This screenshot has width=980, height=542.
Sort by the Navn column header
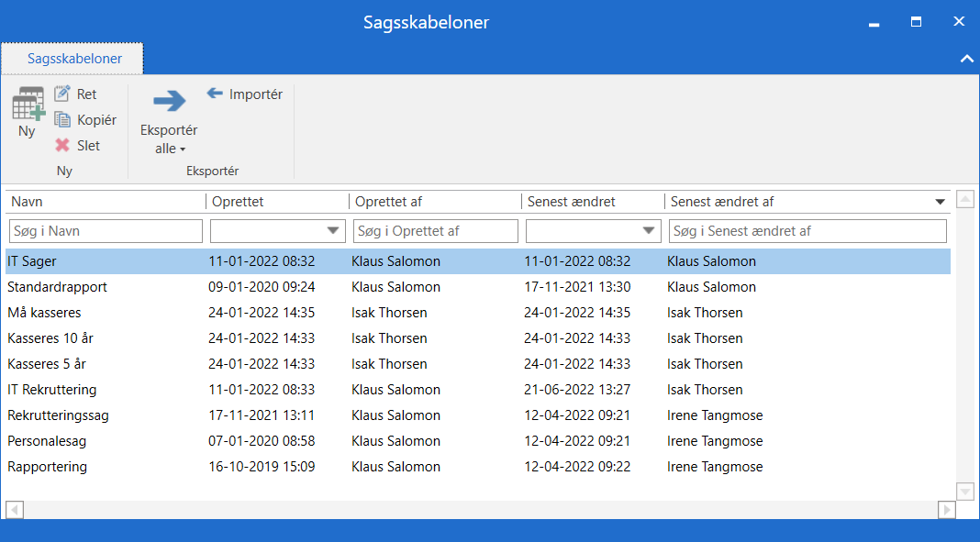[106, 202]
